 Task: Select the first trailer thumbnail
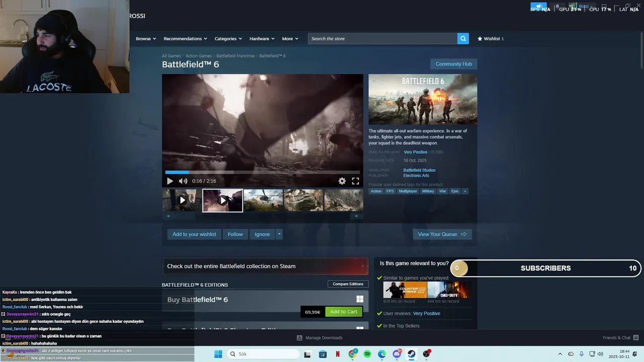[182, 200]
